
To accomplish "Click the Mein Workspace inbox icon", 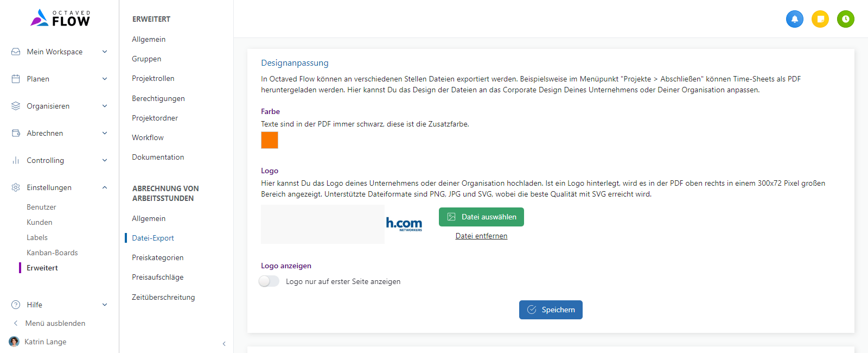I will (x=16, y=52).
